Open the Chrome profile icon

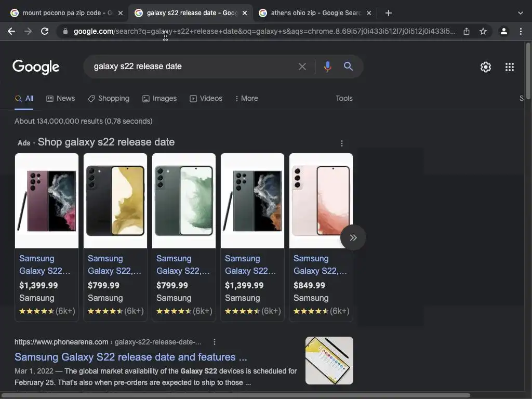pos(504,32)
